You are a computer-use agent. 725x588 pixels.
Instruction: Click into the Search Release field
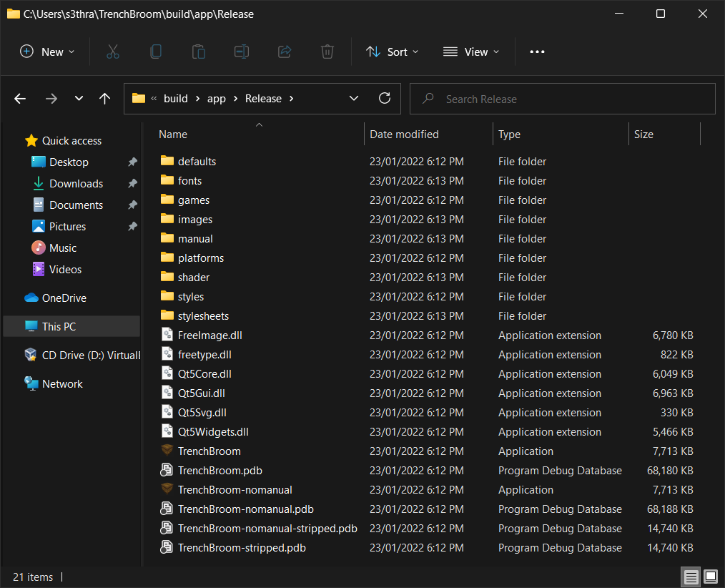click(x=562, y=99)
